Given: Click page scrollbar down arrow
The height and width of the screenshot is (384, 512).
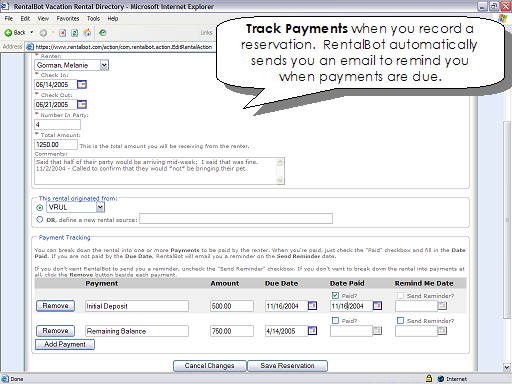Looking at the screenshot, I should click(x=507, y=367).
